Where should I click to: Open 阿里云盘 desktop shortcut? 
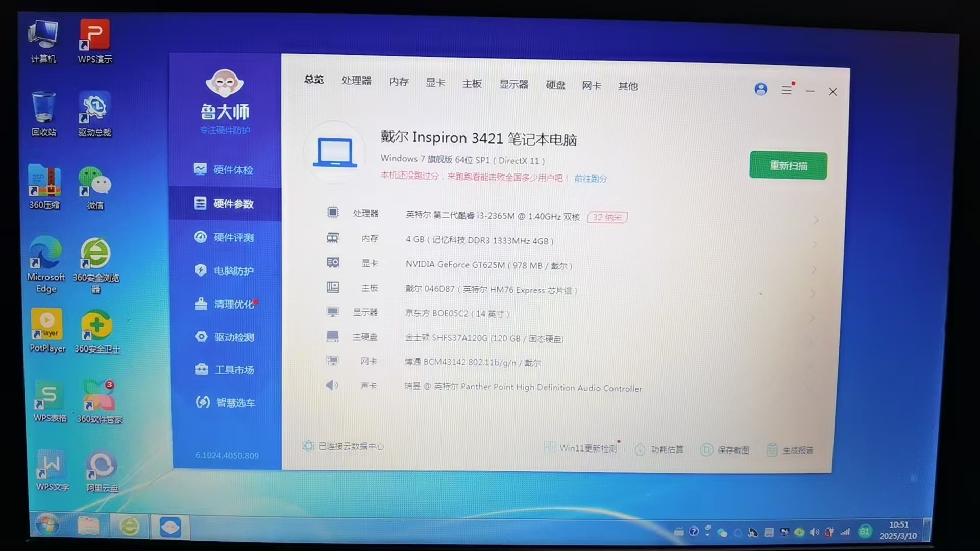(102, 471)
